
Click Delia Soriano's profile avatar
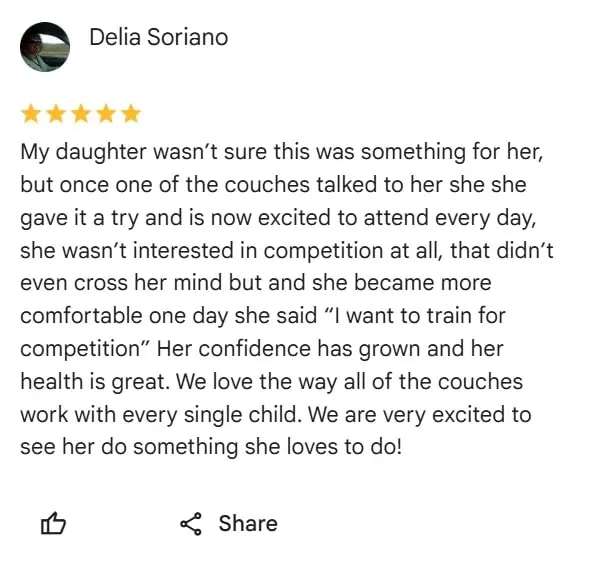(45, 46)
